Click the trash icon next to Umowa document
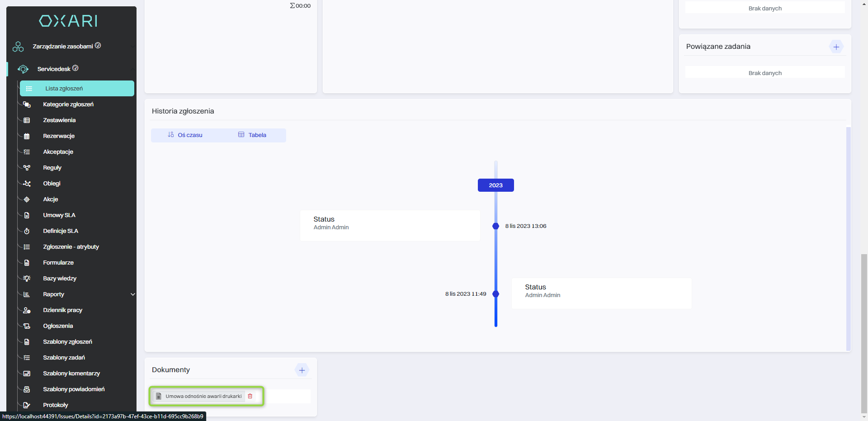 click(x=250, y=396)
